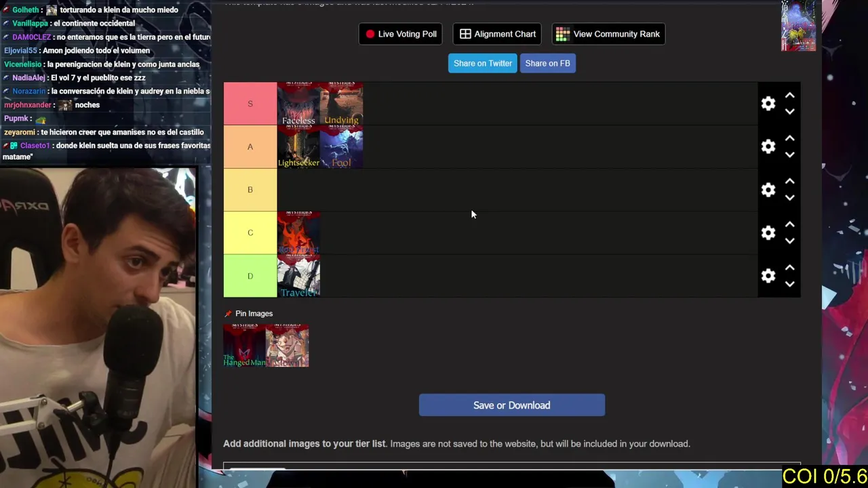Start the Live Voting Poll
The height and width of the screenshot is (488, 868).
coord(401,34)
